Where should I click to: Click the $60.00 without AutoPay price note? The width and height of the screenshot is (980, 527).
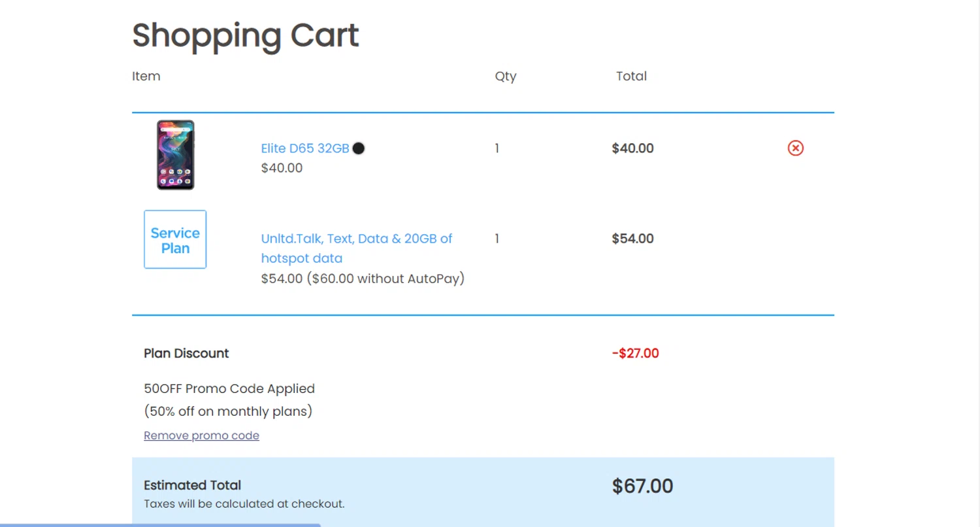click(385, 279)
